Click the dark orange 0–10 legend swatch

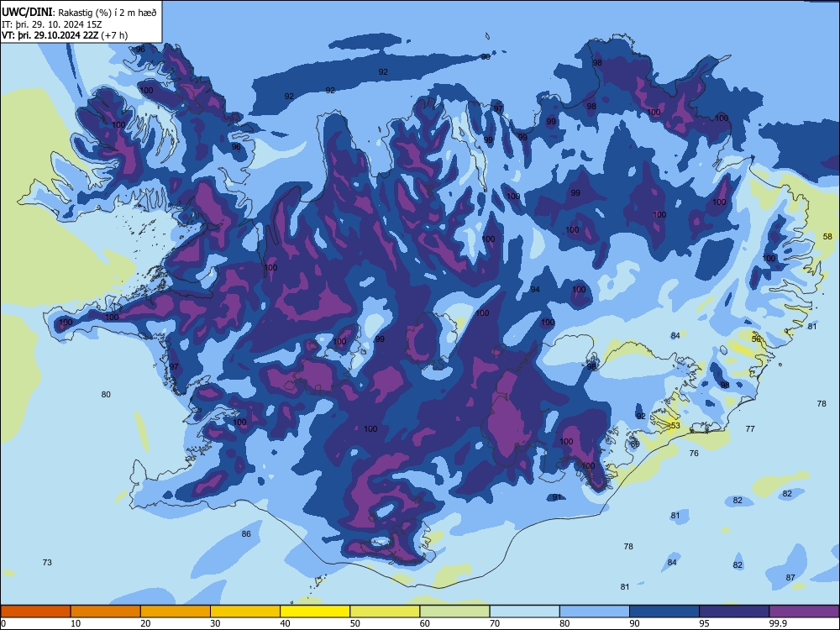pos(36,612)
